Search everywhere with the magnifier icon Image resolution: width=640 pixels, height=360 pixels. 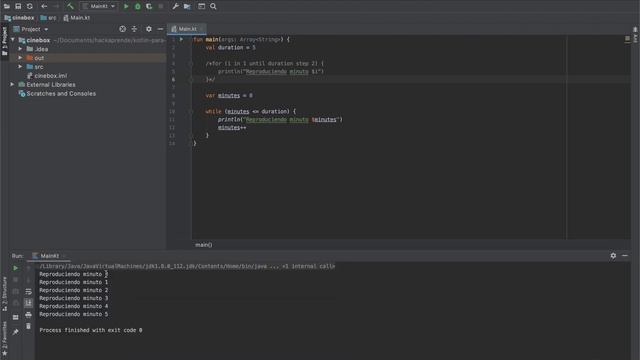213,6
